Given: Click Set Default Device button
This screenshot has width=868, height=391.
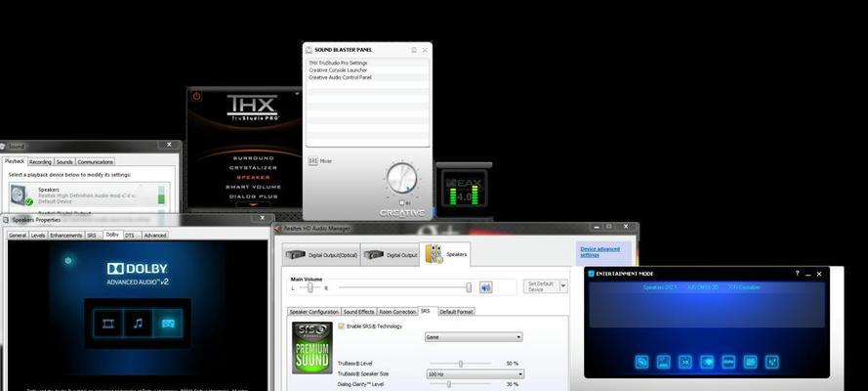Looking at the screenshot, I should (x=541, y=286).
